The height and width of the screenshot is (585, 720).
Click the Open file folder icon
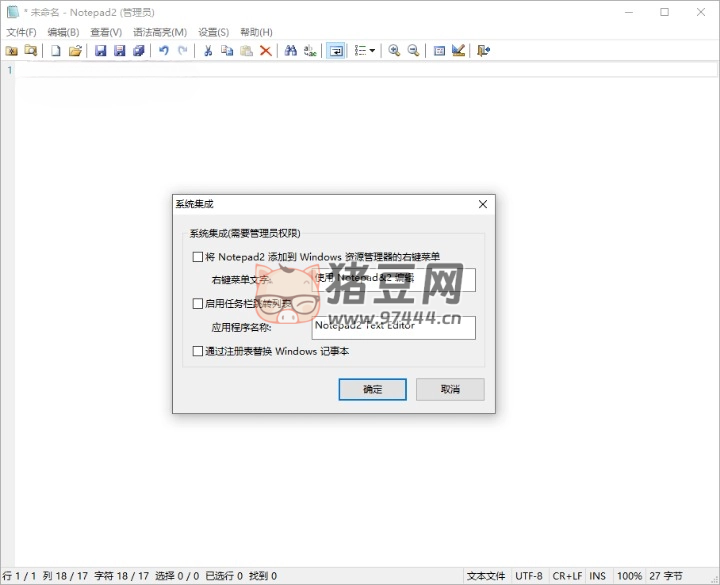click(x=75, y=50)
